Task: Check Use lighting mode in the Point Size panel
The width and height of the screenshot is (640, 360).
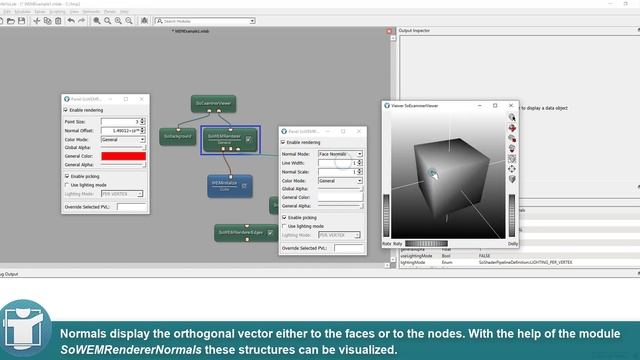Action: (x=67, y=185)
